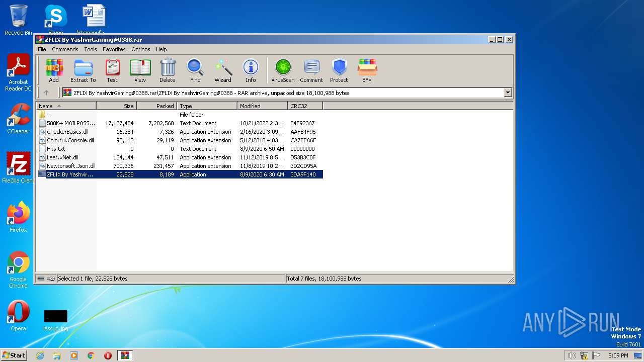
Task: Open Internet Explorer from taskbar
Action: tap(40, 355)
